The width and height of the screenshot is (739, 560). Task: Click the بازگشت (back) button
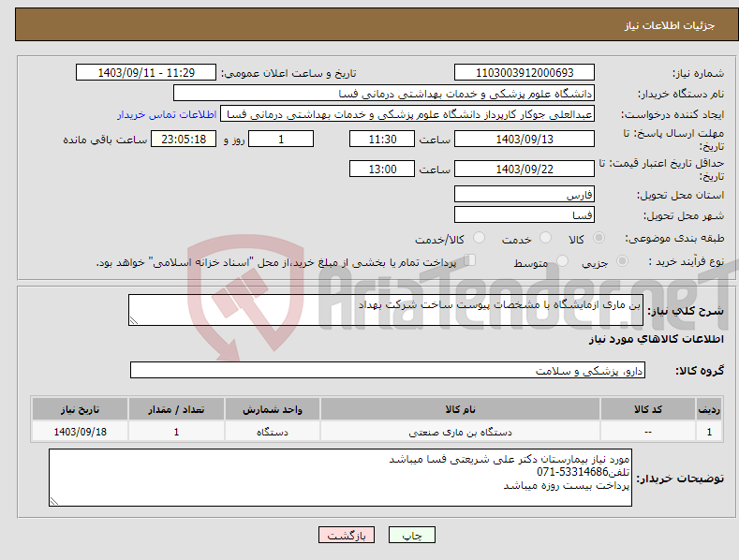[x=347, y=535]
